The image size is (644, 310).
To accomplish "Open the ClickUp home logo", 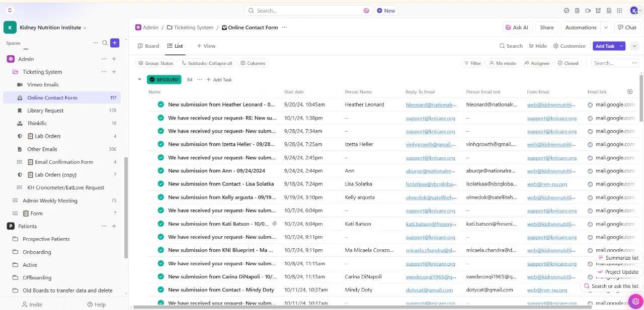I will click(x=11, y=10).
